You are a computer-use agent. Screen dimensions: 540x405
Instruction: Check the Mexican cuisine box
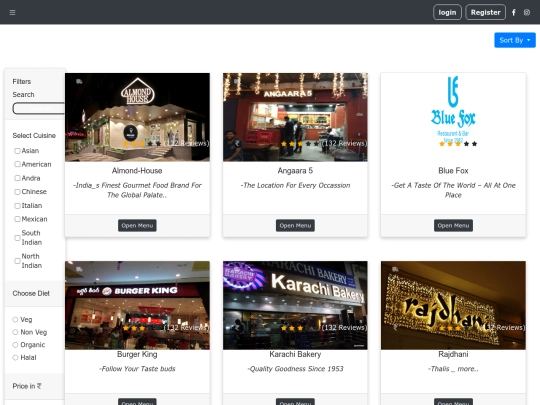[x=17, y=219]
